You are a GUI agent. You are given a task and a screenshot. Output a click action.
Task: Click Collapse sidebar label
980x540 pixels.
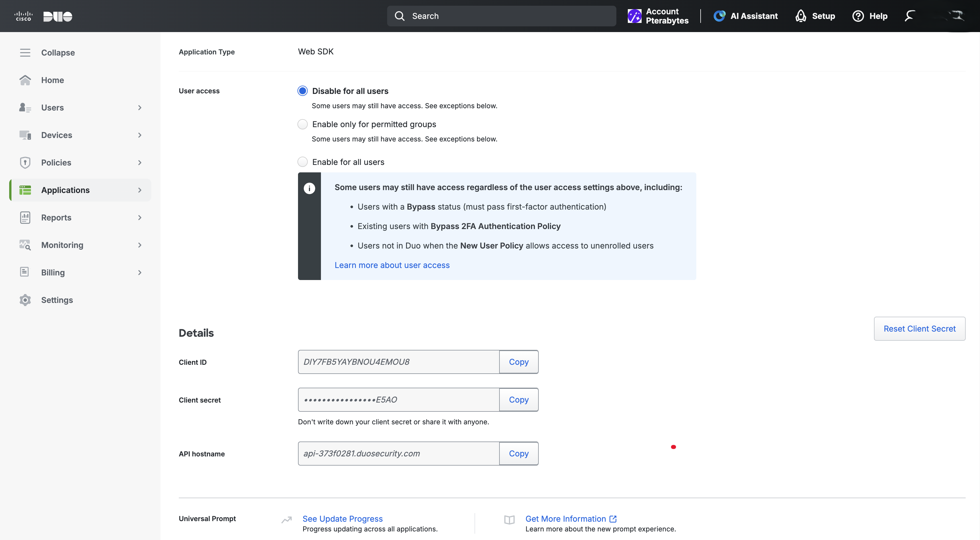(x=58, y=52)
